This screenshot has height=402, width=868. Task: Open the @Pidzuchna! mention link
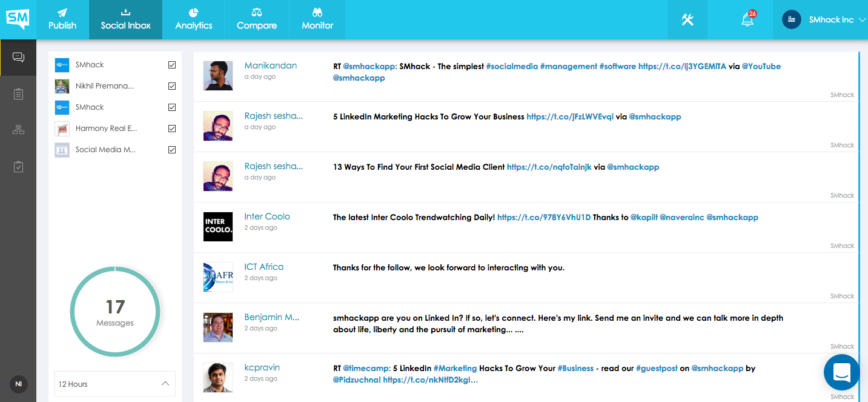click(357, 380)
